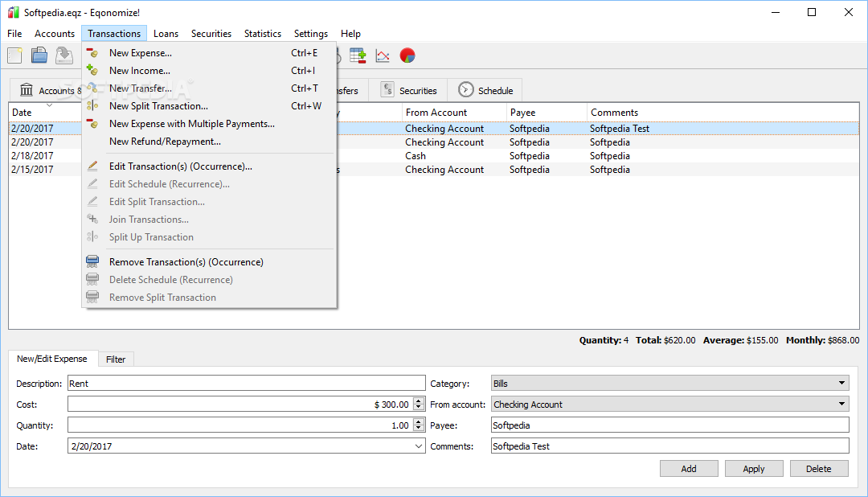Click the clock icon on Schedule tab
Image resolution: width=868 pixels, height=497 pixels.
tap(466, 90)
